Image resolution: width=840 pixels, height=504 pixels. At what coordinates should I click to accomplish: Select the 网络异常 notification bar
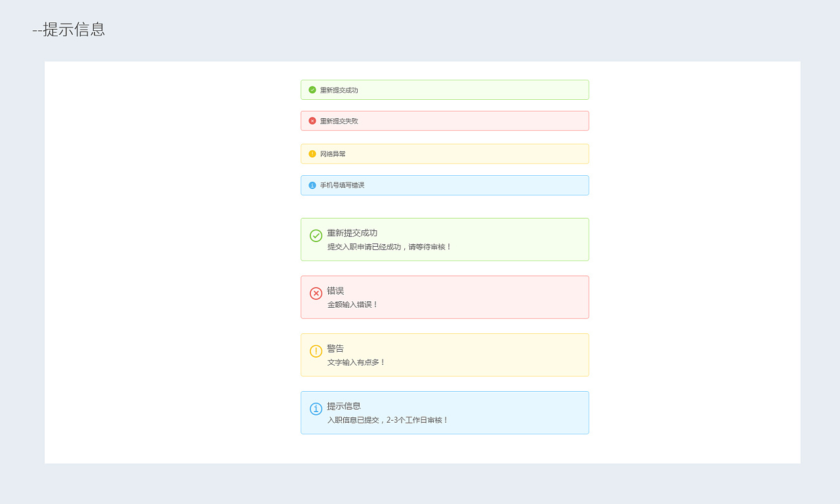[x=331, y=154]
